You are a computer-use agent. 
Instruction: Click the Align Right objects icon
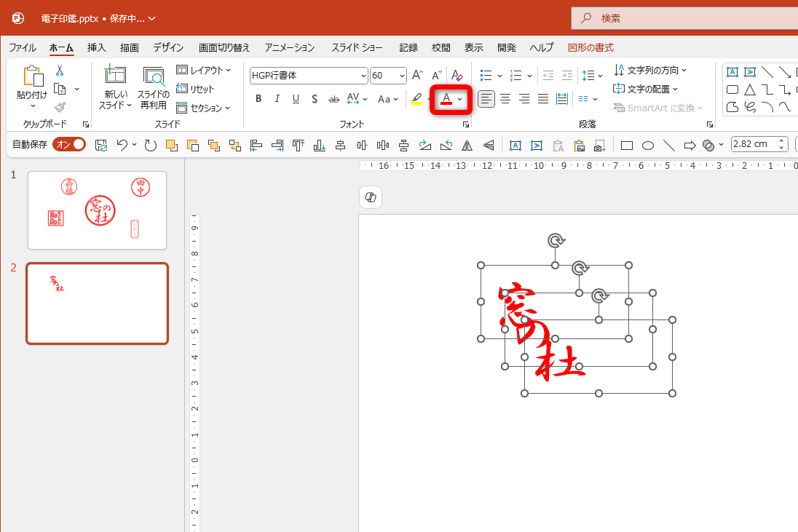tap(277, 146)
